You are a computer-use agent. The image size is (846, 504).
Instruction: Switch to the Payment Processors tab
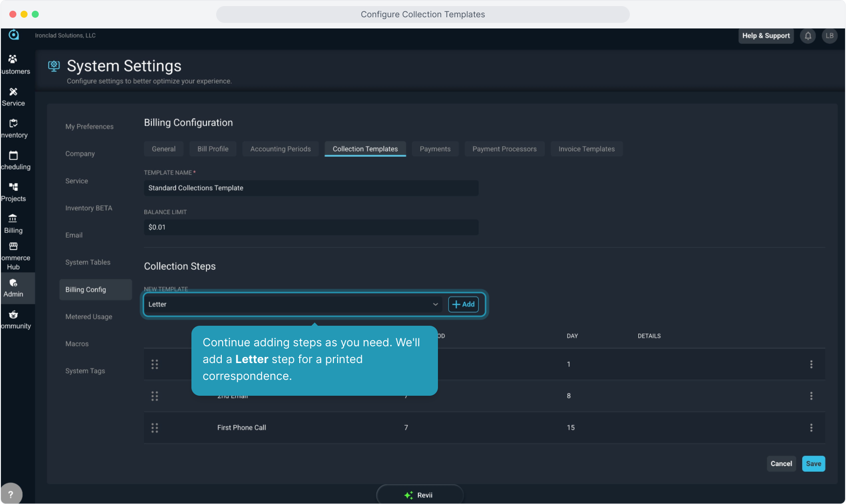click(x=504, y=149)
